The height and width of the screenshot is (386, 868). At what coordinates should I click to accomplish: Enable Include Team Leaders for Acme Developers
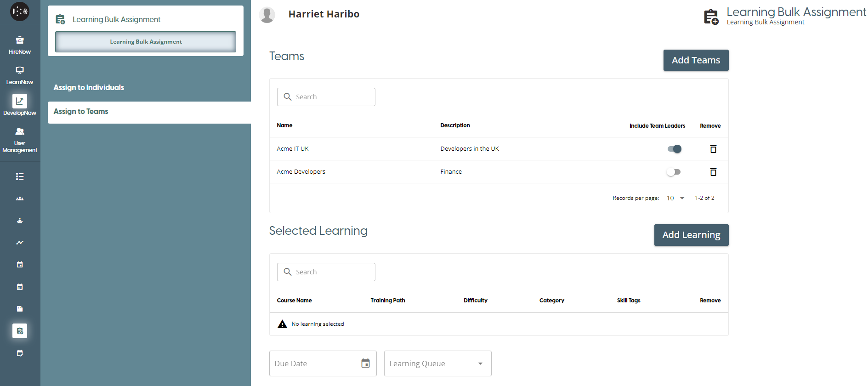tap(674, 172)
